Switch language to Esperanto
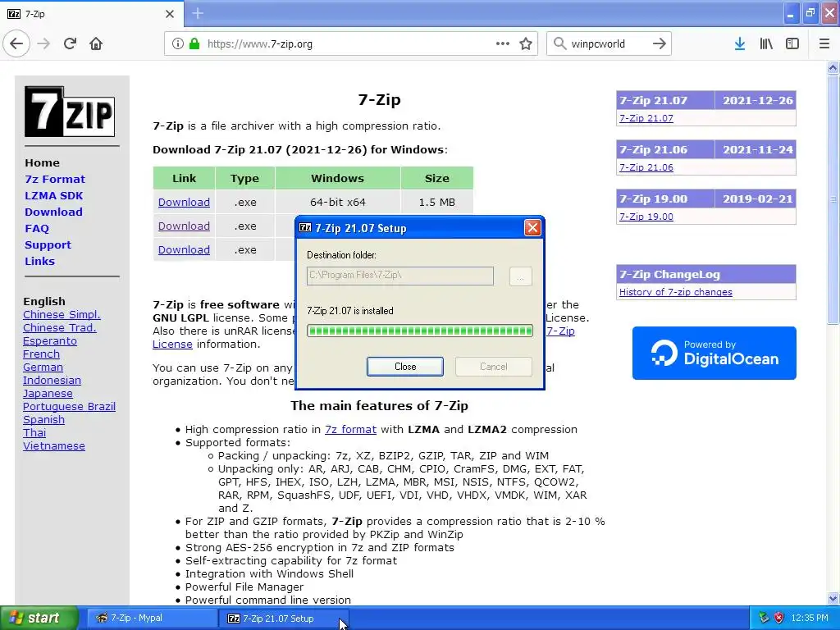The width and height of the screenshot is (840, 630). (50, 340)
